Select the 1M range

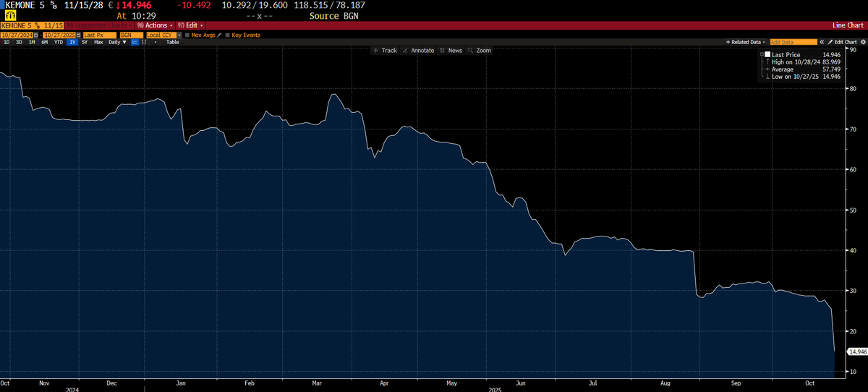(32, 42)
